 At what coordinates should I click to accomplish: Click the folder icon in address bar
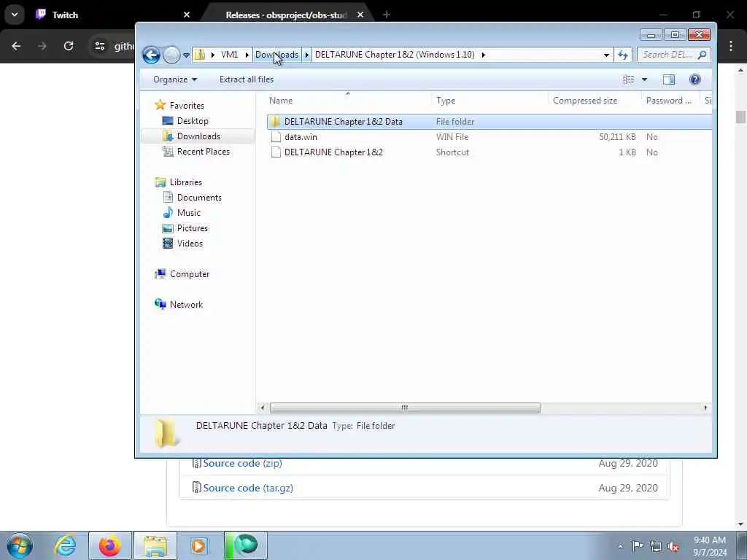pos(200,55)
